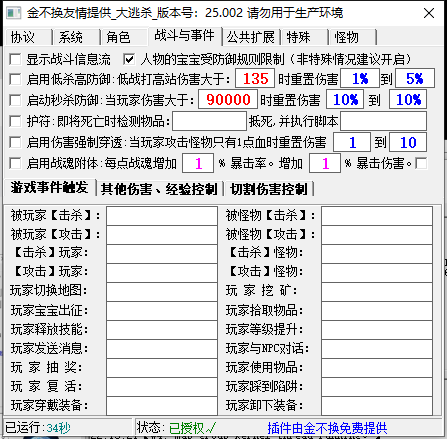Click the 玩家挖矿 input field
The image size is (447, 439).
click(377, 292)
